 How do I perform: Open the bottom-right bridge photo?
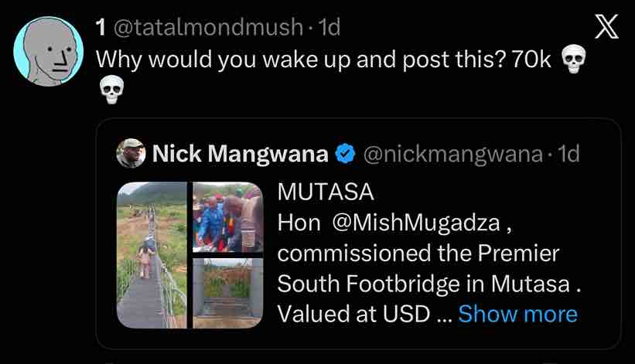227,293
